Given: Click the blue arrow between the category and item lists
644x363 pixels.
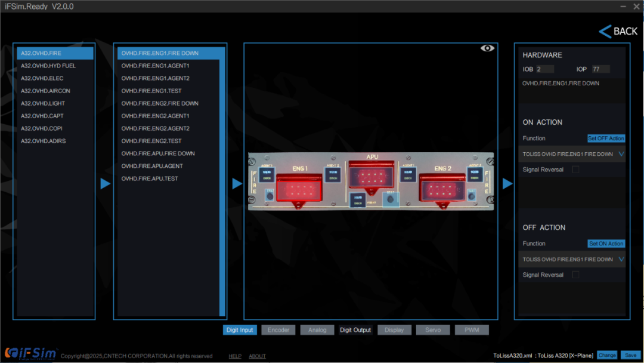Looking at the screenshot, I should point(106,183).
